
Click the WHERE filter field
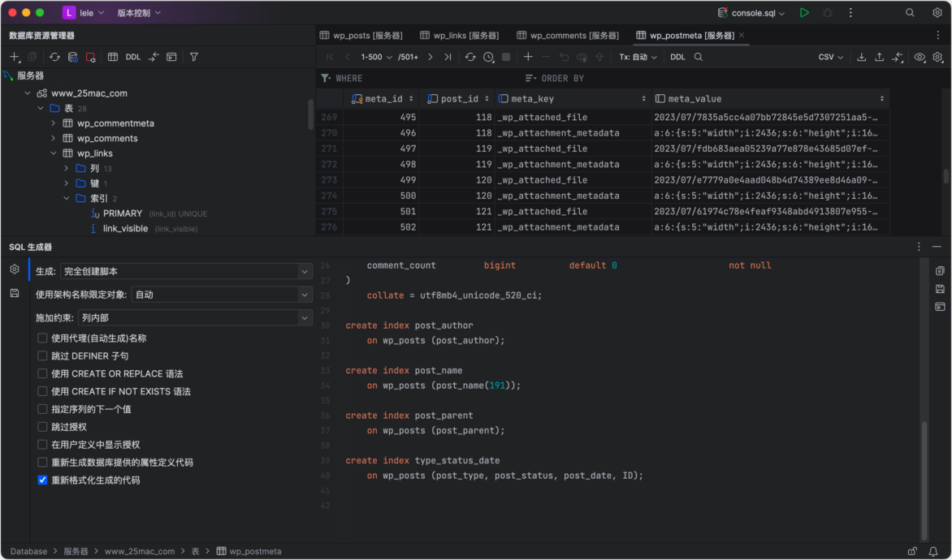click(x=419, y=78)
